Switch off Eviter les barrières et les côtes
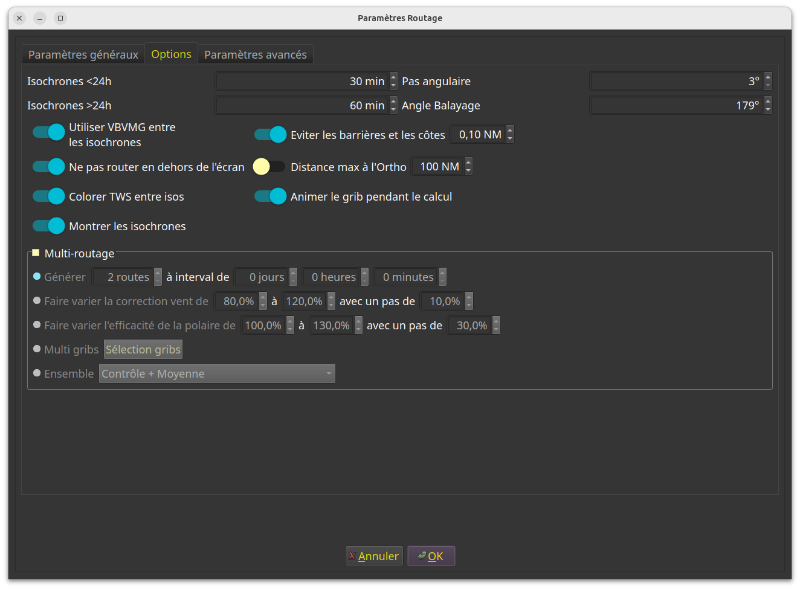800x589 pixels. [x=270, y=134]
